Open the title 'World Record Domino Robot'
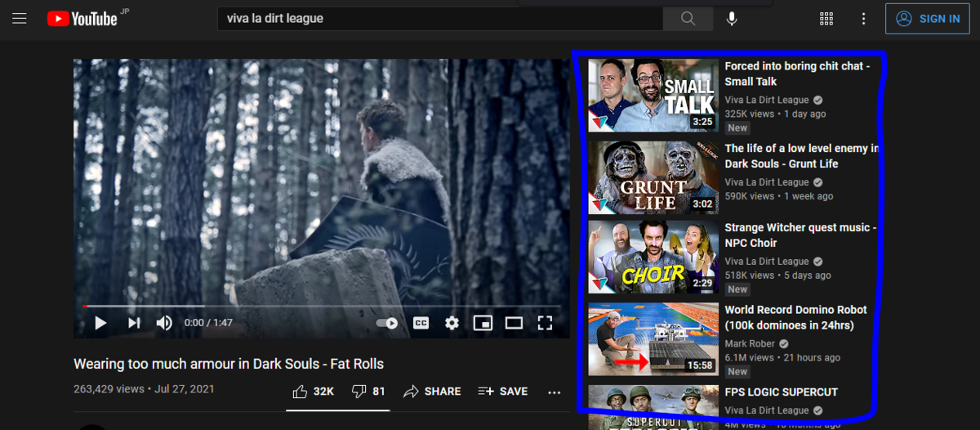This screenshot has height=430, width=980. coord(795,317)
